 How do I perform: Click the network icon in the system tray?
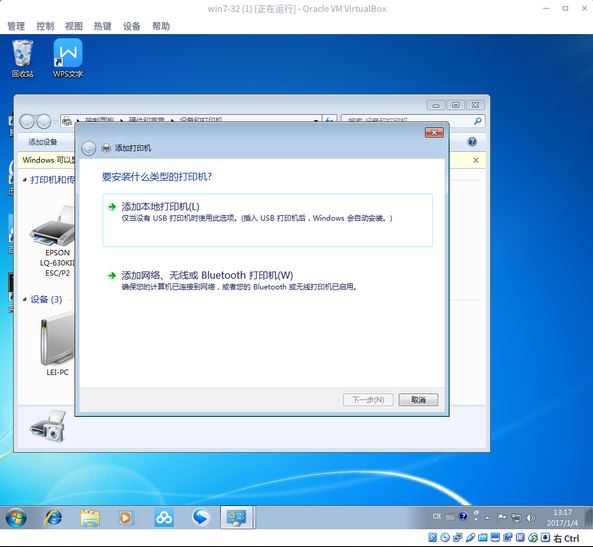516,517
